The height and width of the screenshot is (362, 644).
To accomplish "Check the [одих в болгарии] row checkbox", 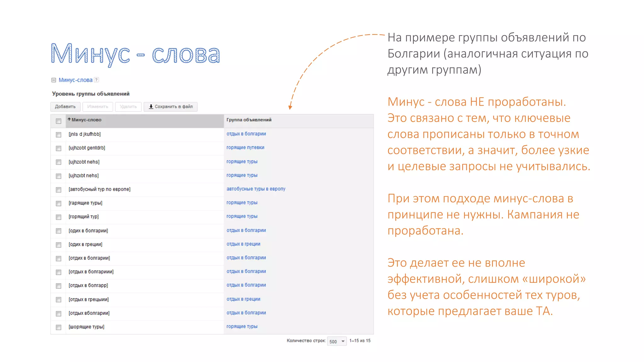I will coord(58,231).
